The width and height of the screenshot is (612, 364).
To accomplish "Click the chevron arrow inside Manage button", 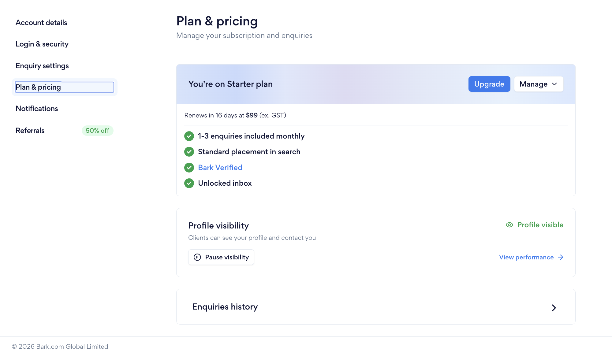I will 554,84.
